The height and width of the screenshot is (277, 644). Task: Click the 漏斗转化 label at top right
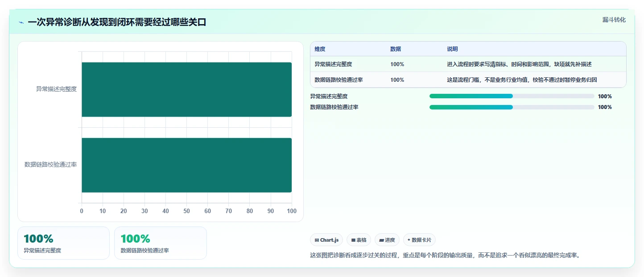pyautogui.click(x=614, y=20)
